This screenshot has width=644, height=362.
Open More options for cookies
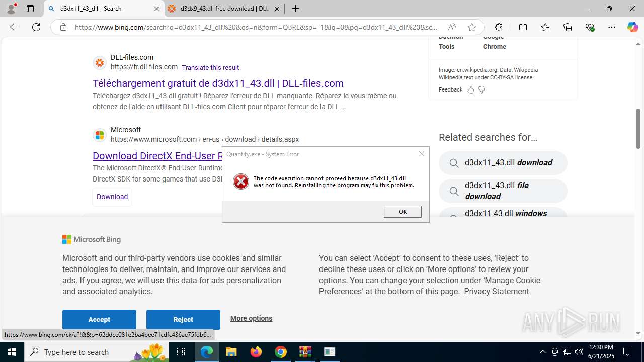click(x=251, y=318)
